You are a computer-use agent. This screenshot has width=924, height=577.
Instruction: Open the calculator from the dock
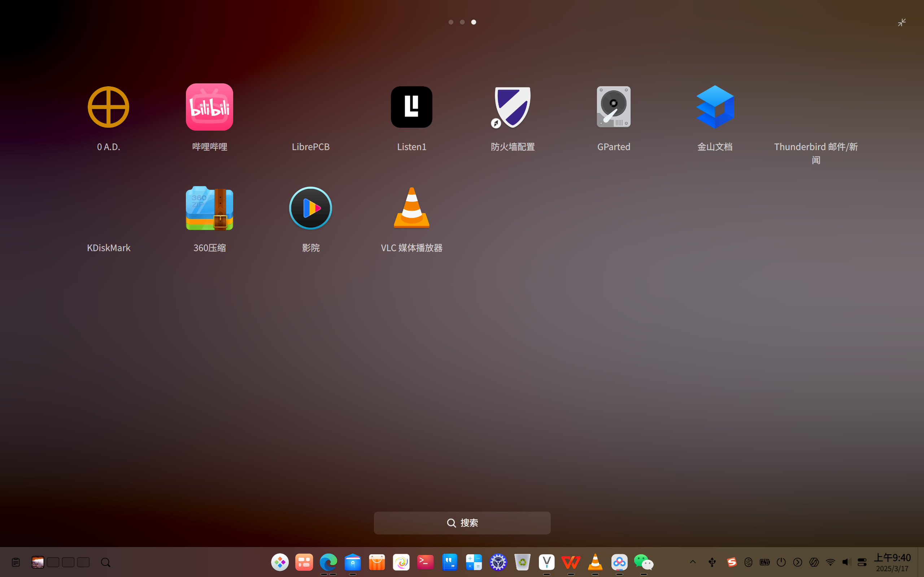474,562
